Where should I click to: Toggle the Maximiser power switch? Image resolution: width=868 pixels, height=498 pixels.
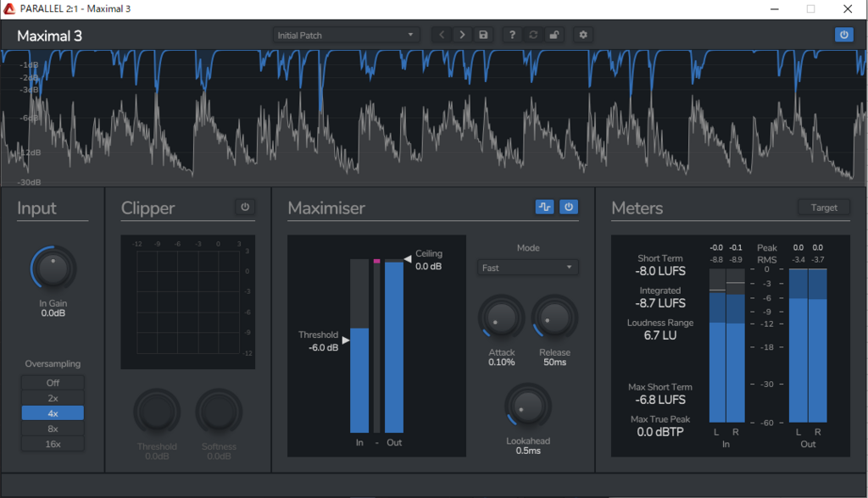click(x=569, y=207)
